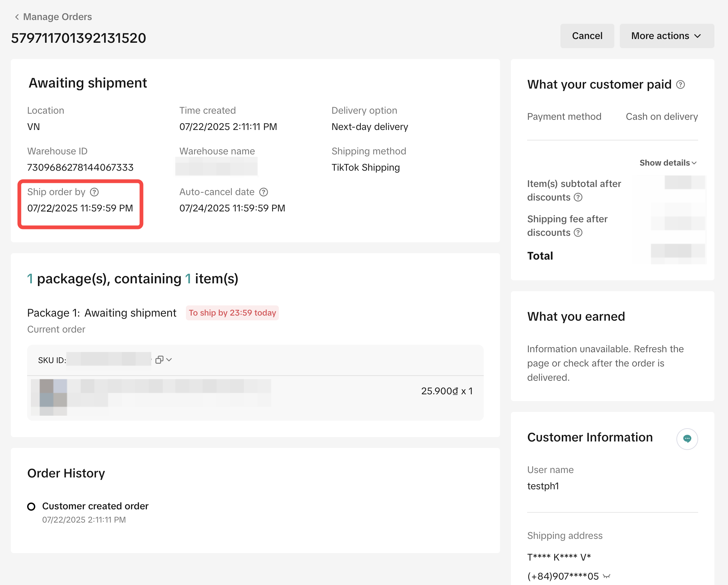The width and height of the screenshot is (728, 585).
Task: Expand the SKU ID chevron
Action: pos(169,360)
